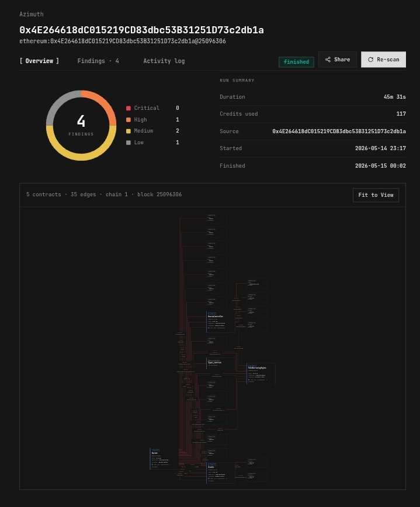The image size is (420, 507).
Task: Click the circular refresh icon on Re-scan
Action: [370, 60]
